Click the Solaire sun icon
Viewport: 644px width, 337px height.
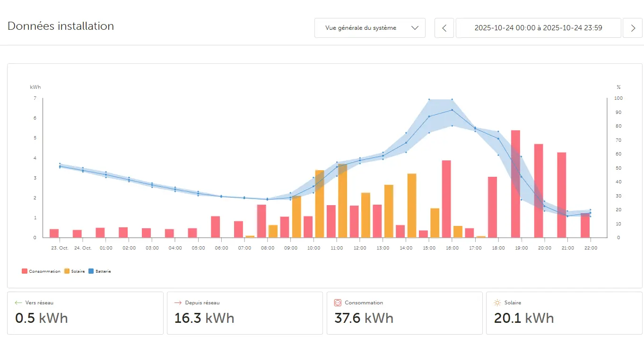point(497,302)
